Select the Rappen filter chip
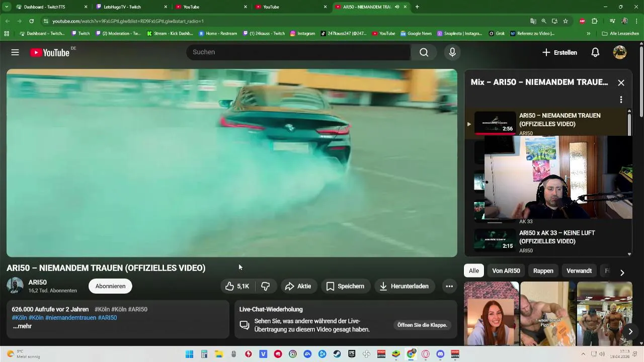The width and height of the screenshot is (644, 362). 543,270
